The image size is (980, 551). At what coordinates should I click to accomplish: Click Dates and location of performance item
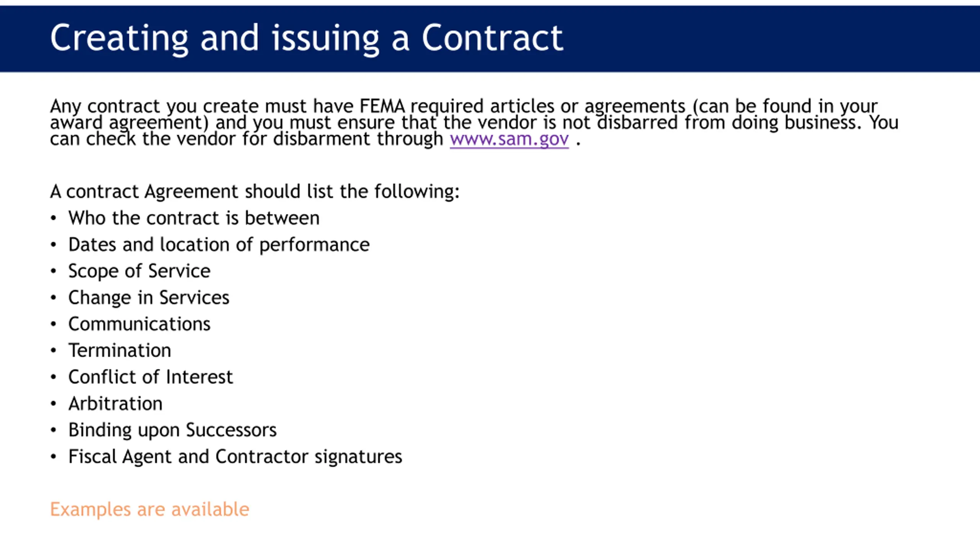pyautogui.click(x=219, y=245)
